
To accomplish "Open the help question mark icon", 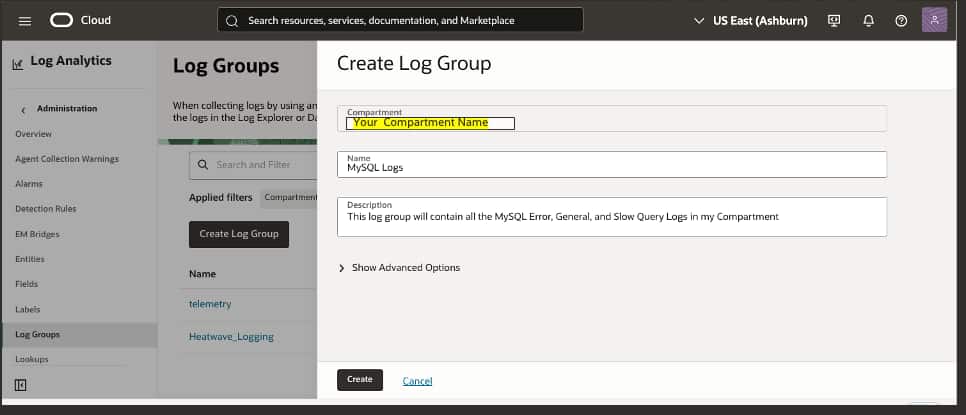I will pos(901,20).
